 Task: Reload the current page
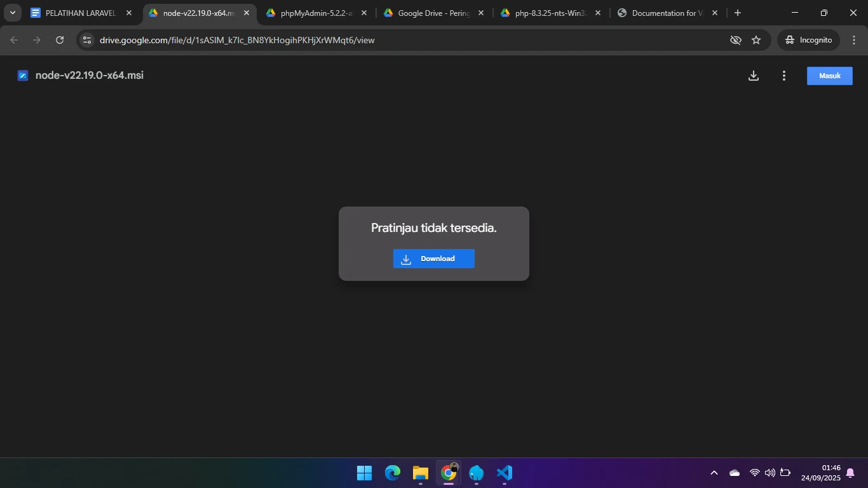tap(60, 40)
